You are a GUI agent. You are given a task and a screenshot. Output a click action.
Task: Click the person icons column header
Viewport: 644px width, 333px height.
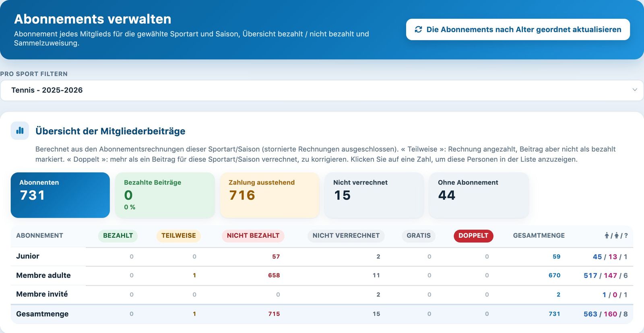[x=616, y=236]
